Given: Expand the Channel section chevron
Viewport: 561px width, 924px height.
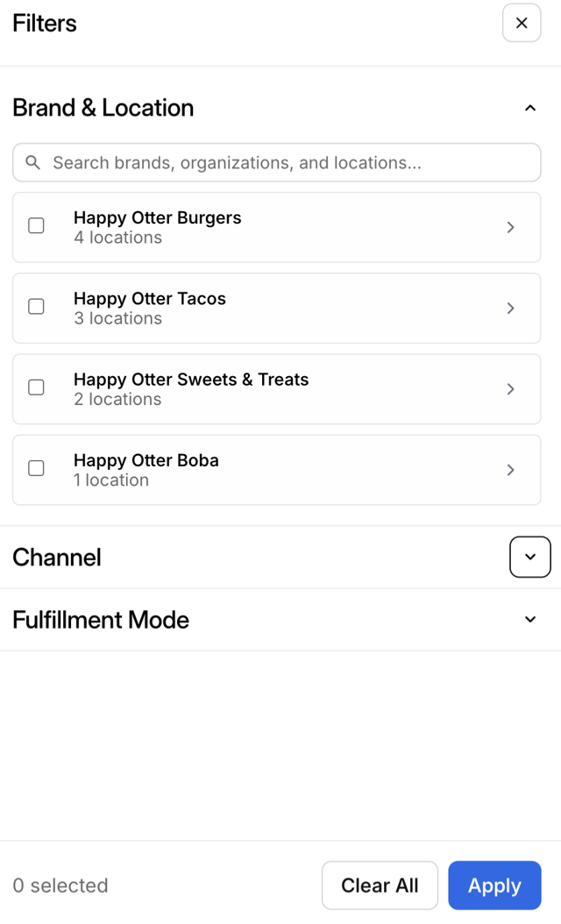Looking at the screenshot, I should 529,557.
